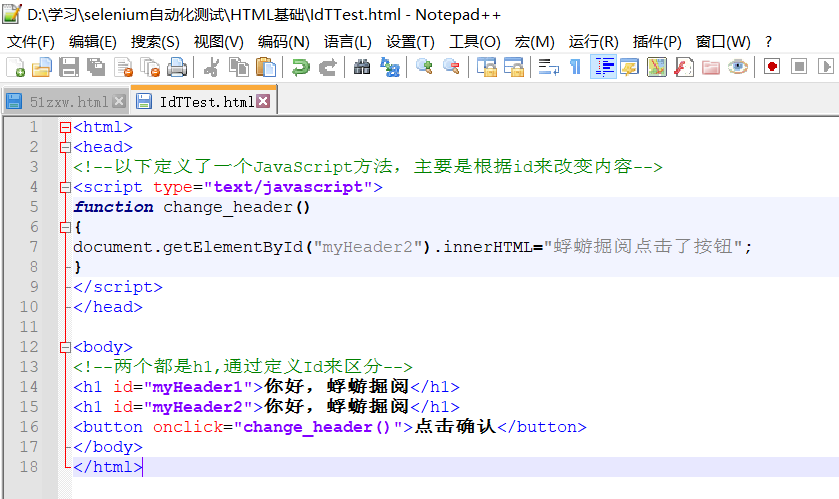Open the 编码(N) menu
This screenshot has width=839, height=499.
pyautogui.click(x=284, y=42)
